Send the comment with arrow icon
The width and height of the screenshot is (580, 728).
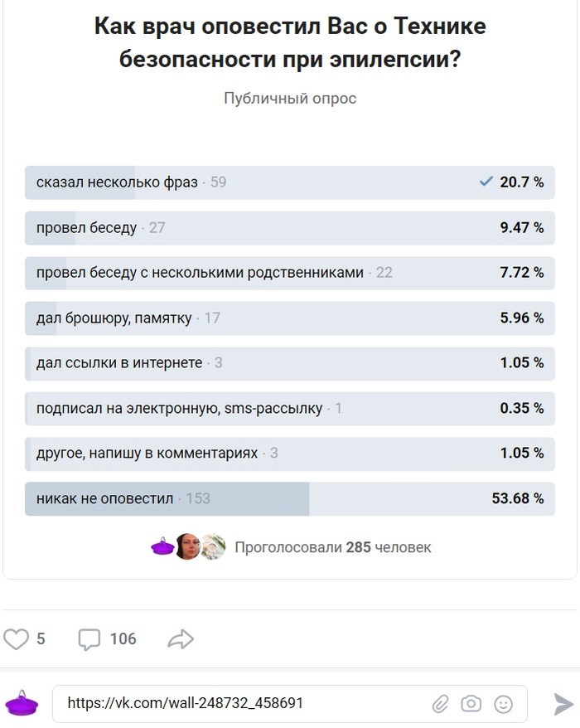coord(563,704)
